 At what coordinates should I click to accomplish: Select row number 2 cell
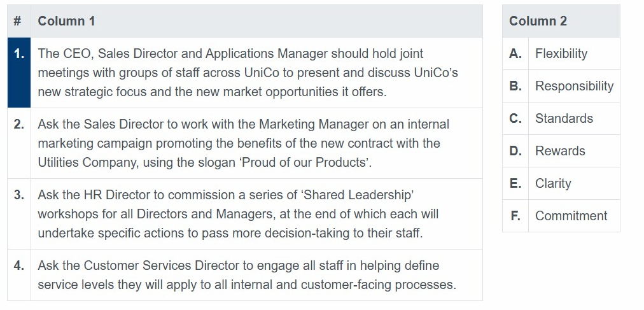click(x=19, y=143)
